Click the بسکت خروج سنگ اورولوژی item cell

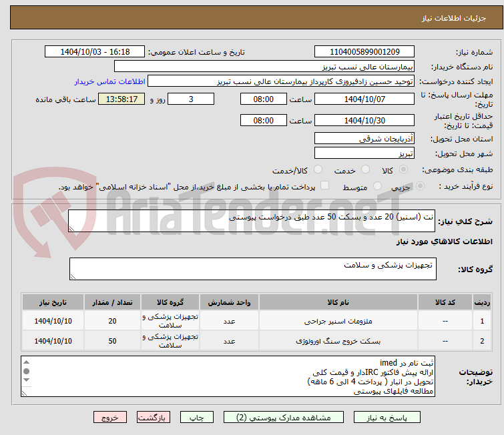pyautogui.click(x=338, y=341)
